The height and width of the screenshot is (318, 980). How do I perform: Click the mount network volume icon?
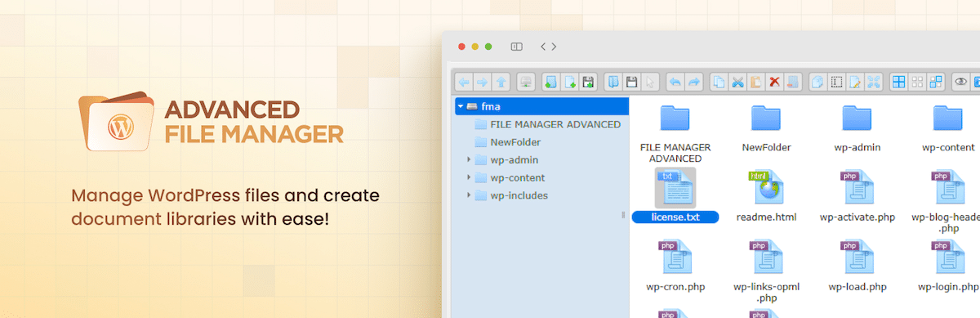[x=526, y=82]
